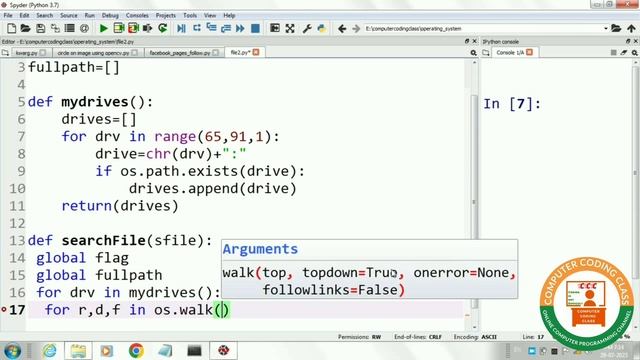
Task: Continue execution until next breakpoint
Action: pos(240,28)
